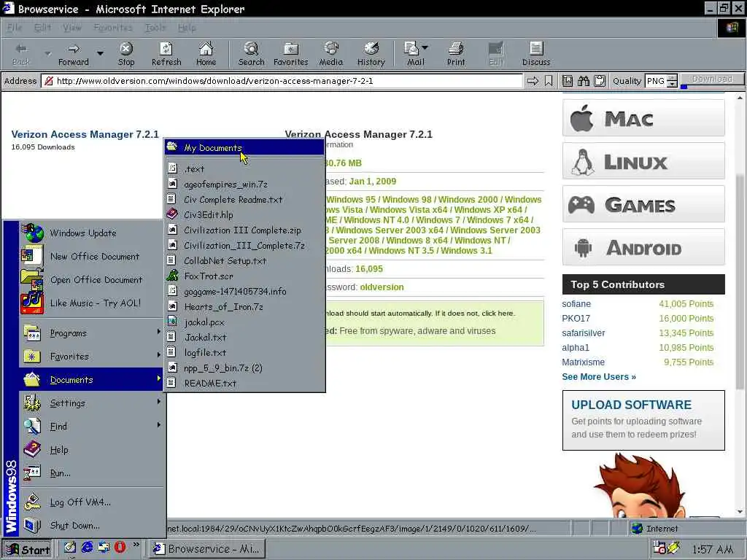Image resolution: width=747 pixels, height=560 pixels.
Task: Click the Upload Software box
Action: pos(643,421)
